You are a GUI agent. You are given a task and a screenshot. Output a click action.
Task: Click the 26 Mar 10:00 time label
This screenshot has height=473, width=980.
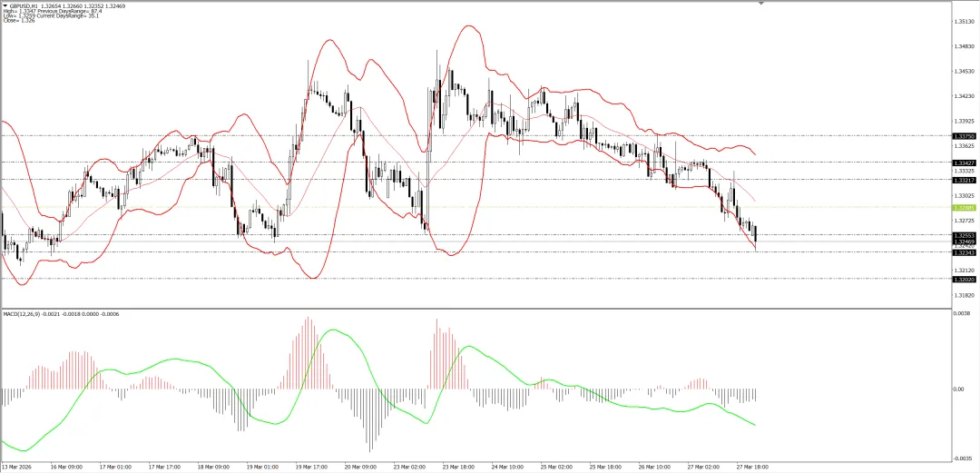coord(654,467)
